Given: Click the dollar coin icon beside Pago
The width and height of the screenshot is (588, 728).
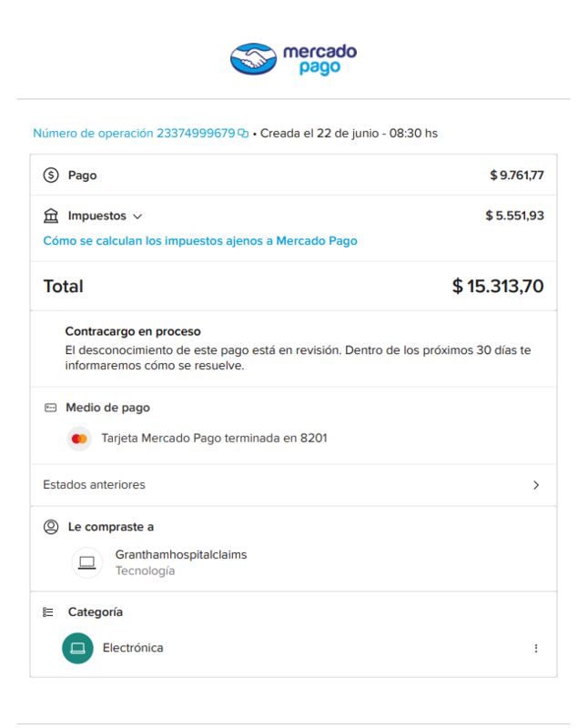Looking at the screenshot, I should point(51,175).
